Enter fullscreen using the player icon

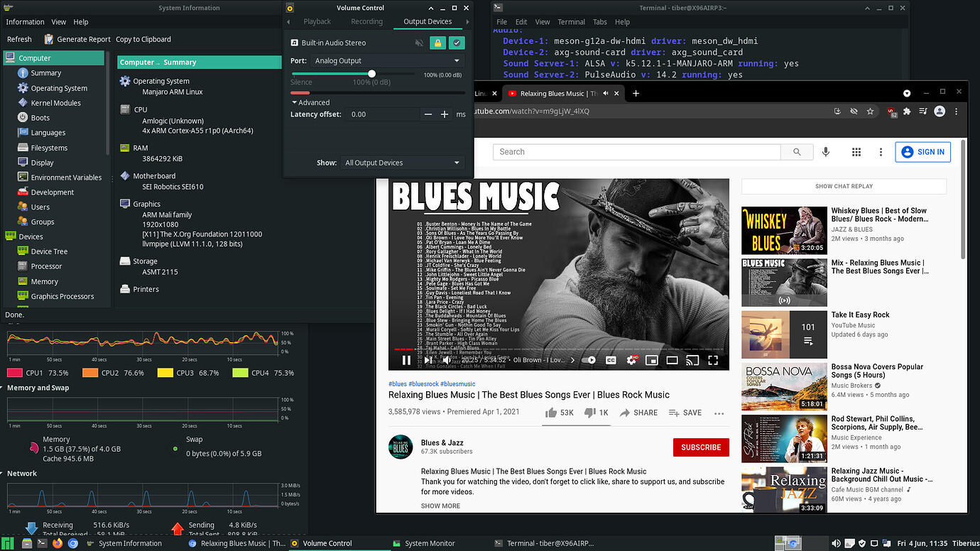[712, 360]
